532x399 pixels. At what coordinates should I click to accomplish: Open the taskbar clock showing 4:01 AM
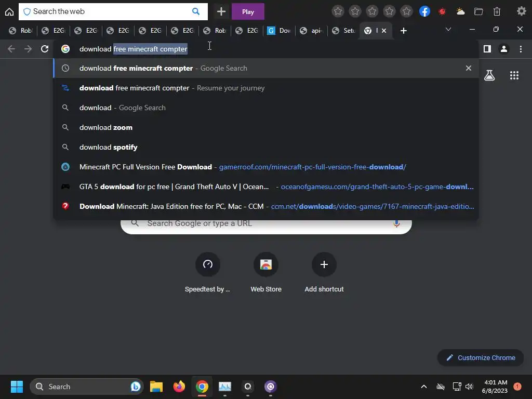point(495,387)
